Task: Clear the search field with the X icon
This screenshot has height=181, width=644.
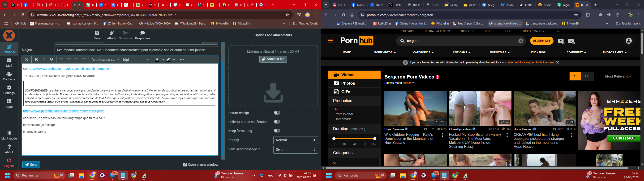Action: [x=521, y=41]
